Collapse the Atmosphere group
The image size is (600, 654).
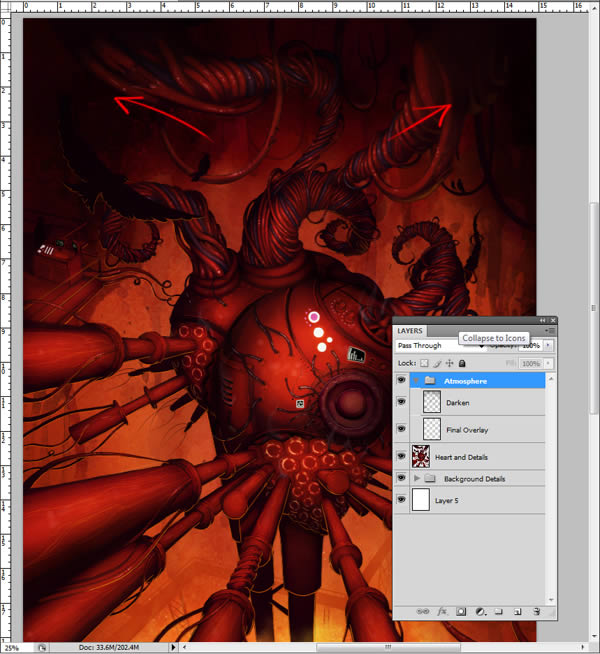click(416, 380)
